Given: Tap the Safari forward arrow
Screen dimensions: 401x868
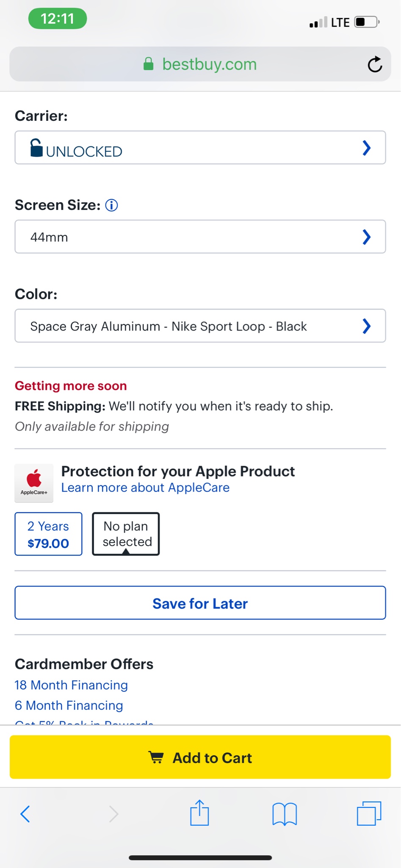Looking at the screenshot, I should 113,814.
